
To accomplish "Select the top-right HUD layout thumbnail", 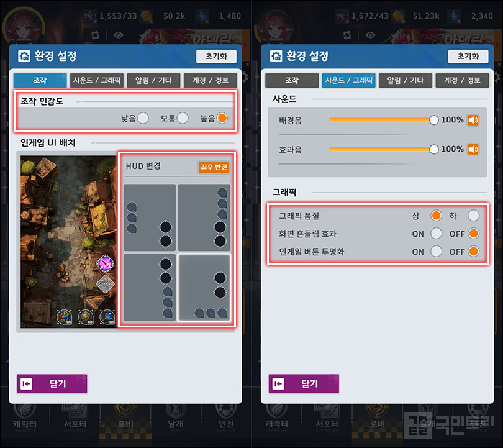I will [x=204, y=217].
